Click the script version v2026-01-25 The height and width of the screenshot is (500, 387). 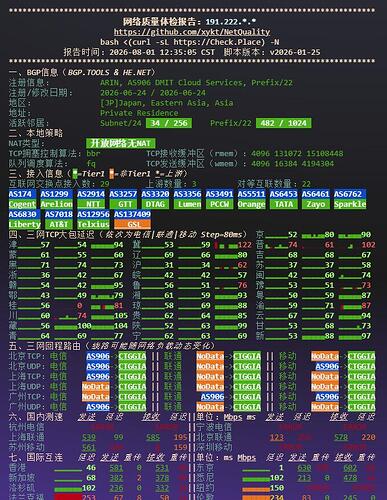[x=272, y=52]
